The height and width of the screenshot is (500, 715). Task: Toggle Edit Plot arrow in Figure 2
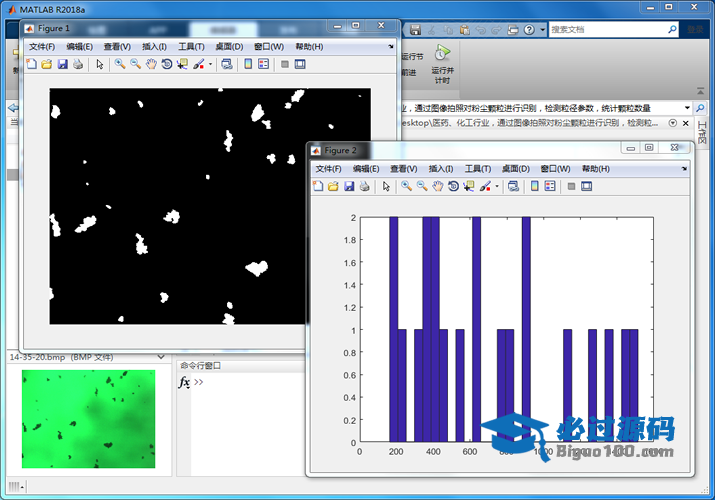(x=385, y=186)
